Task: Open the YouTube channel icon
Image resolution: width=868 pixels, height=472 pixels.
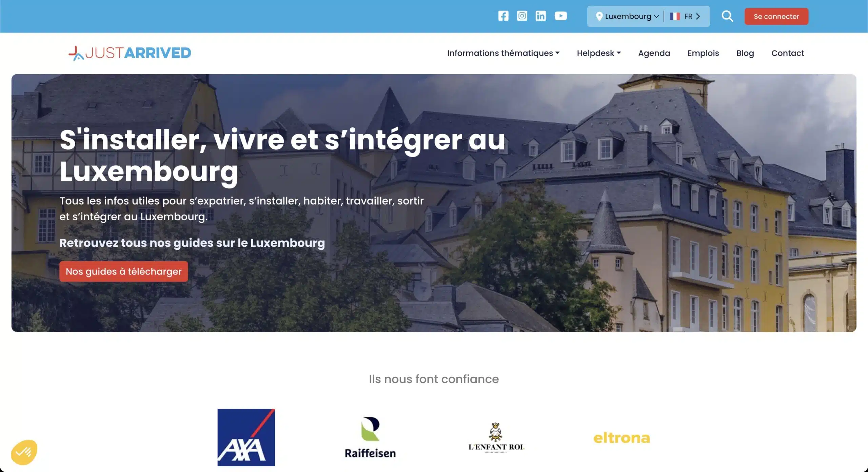Action: [560, 16]
